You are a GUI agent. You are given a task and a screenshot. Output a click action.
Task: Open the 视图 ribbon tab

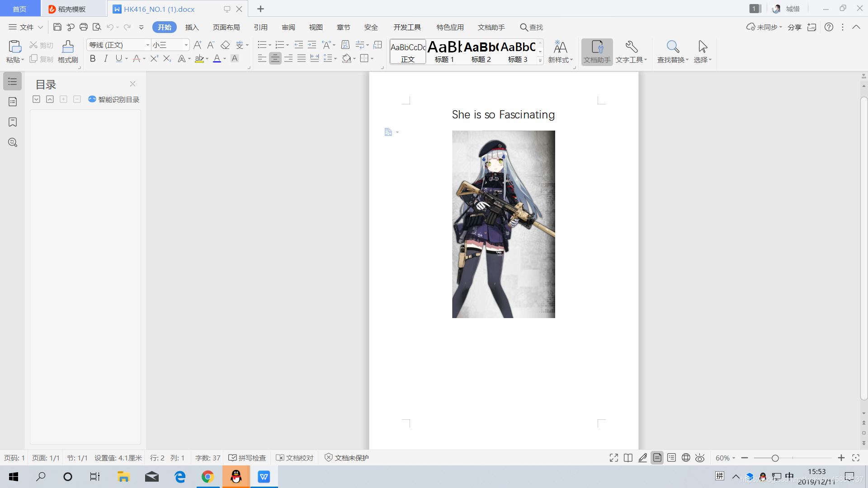point(316,27)
